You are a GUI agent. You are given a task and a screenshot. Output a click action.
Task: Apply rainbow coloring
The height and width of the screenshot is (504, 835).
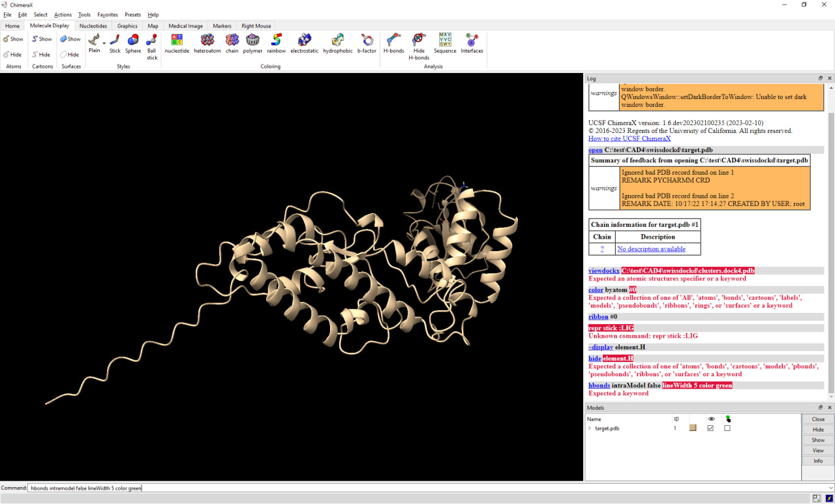click(276, 43)
